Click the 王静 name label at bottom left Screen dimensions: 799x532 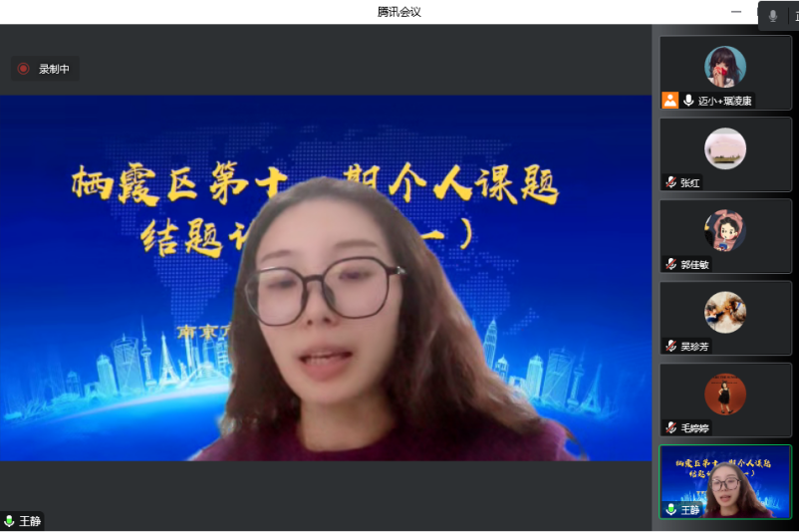(30, 521)
